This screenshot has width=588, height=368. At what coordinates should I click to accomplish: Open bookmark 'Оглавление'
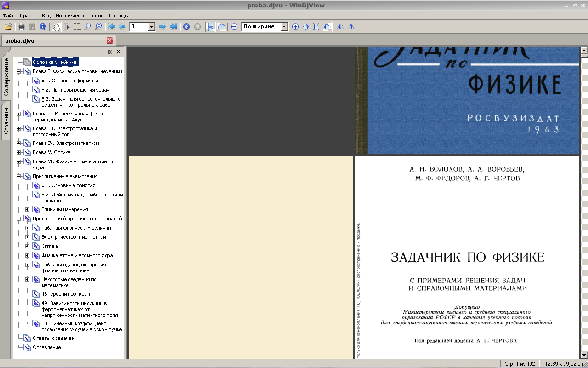coord(46,347)
